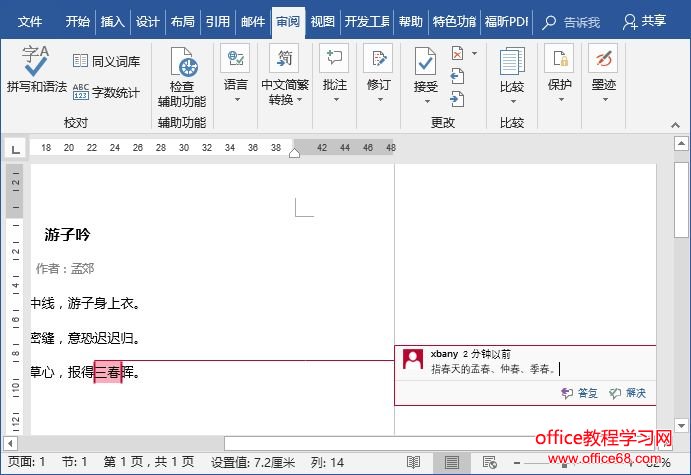Open the 文件 tab
The height and width of the screenshot is (475, 691).
click(x=30, y=22)
